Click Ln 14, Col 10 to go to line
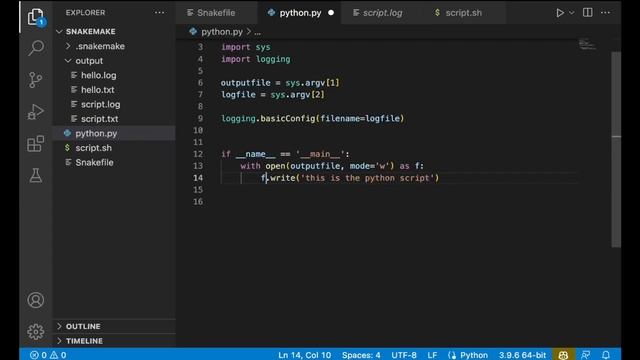This screenshot has width=640, height=360. click(x=304, y=355)
